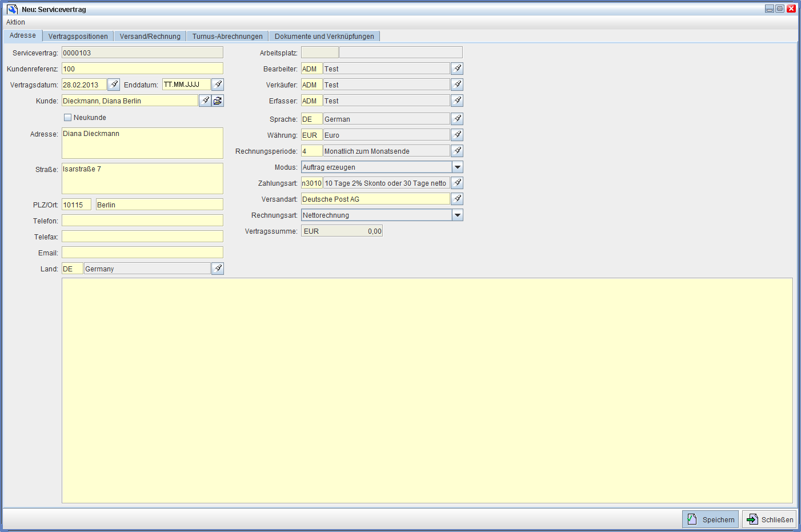Open the customer record icon beside Kunde

click(218, 101)
